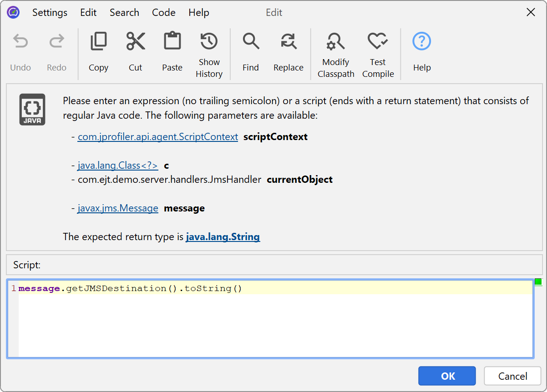Click the Copy toolbar icon
547x392 pixels.
coord(98,42)
